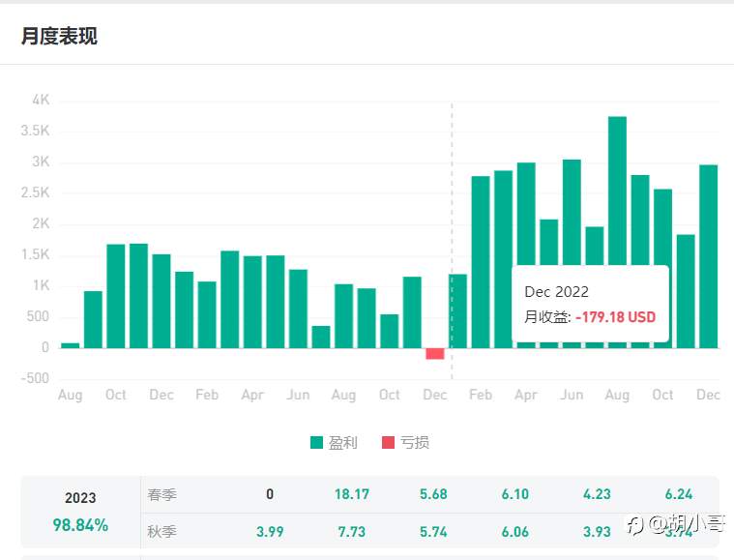Image resolution: width=734 pixels, height=560 pixels.
Task: Click the -500 y-axis label
Action: [x=35, y=378]
